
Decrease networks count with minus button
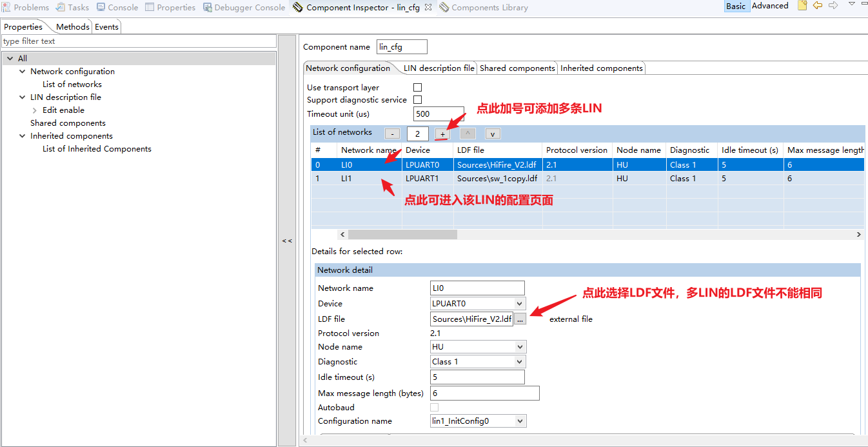coord(392,134)
